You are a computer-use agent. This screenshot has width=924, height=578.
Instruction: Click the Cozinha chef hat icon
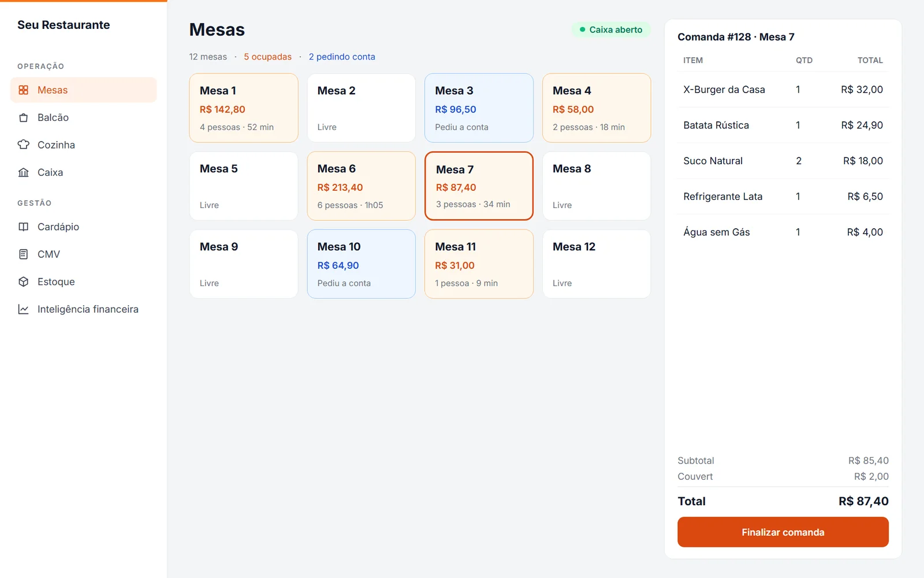pos(23,144)
